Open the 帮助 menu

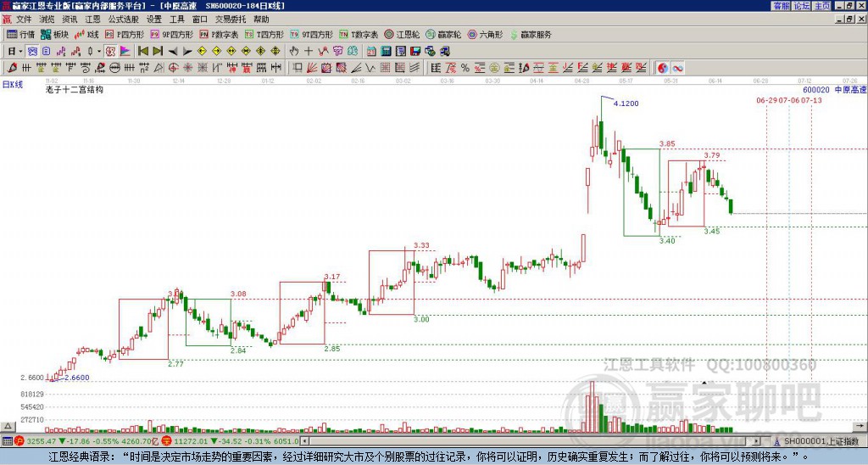coord(261,20)
